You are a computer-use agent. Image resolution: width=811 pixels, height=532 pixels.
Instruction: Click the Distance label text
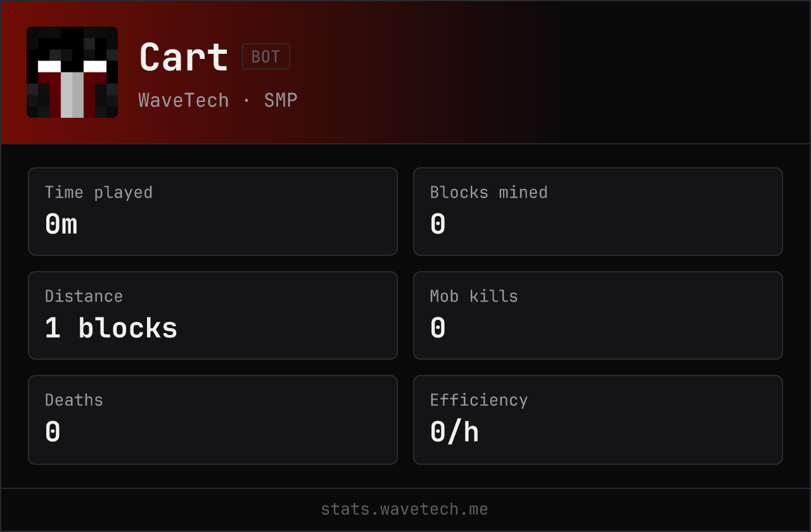(x=84, y=296)
